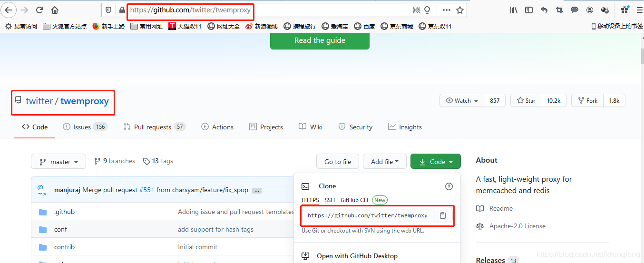Click the browser forward arrow
Screen dimensions: 644x263
[x=24, y=10]
